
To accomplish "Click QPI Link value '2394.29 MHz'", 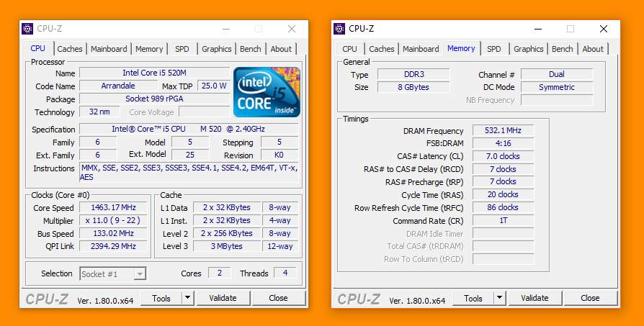I will [x=113, y=246].
